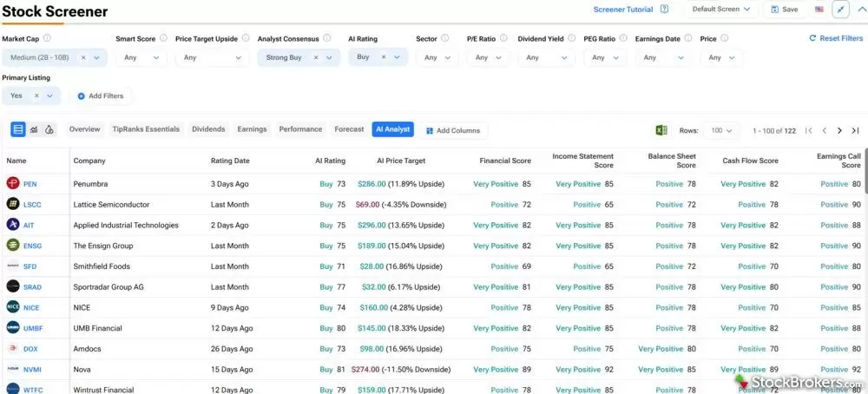
Task: Remove the Yes primary listing filter
Action: (x=36, y=95)
